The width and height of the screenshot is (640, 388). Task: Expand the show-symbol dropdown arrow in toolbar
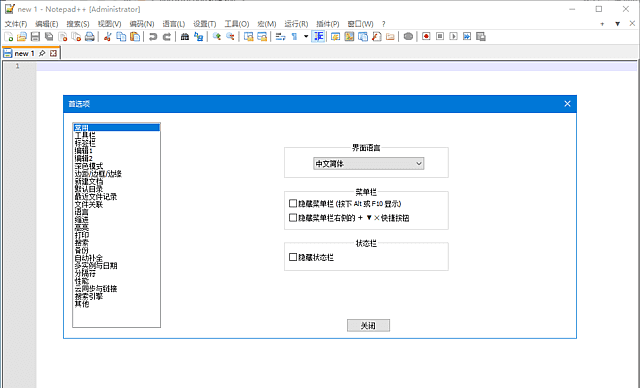point(306,37)
